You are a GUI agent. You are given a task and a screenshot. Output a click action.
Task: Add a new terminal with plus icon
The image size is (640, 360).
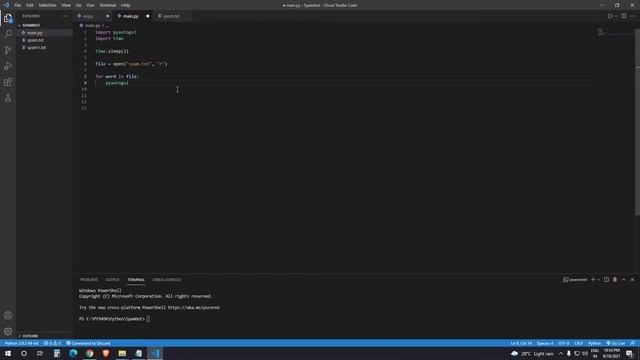click(593, 280)
